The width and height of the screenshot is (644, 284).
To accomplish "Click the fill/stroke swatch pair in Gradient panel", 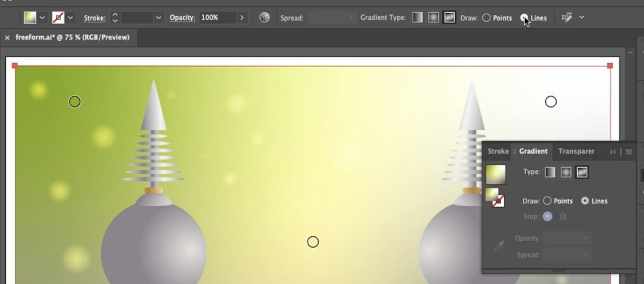I will [495, 198].
